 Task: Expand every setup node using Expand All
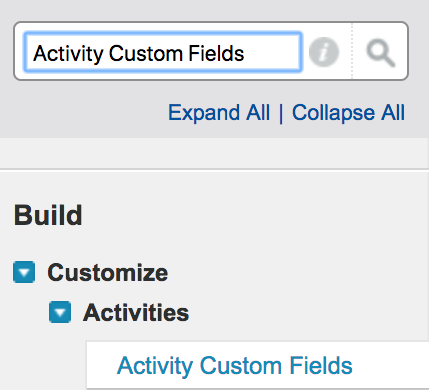pyautogui.click(x=219, y=112)
